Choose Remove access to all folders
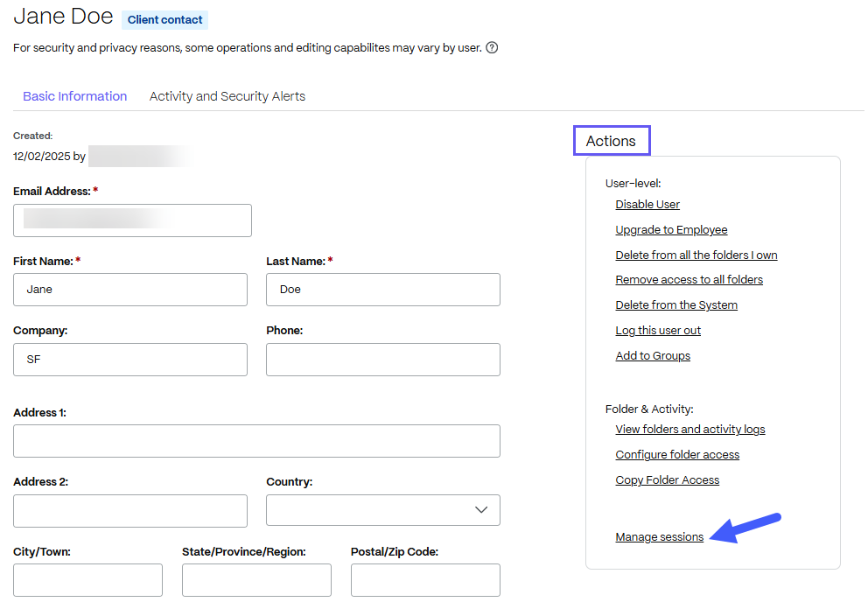 tap(689, 280)
